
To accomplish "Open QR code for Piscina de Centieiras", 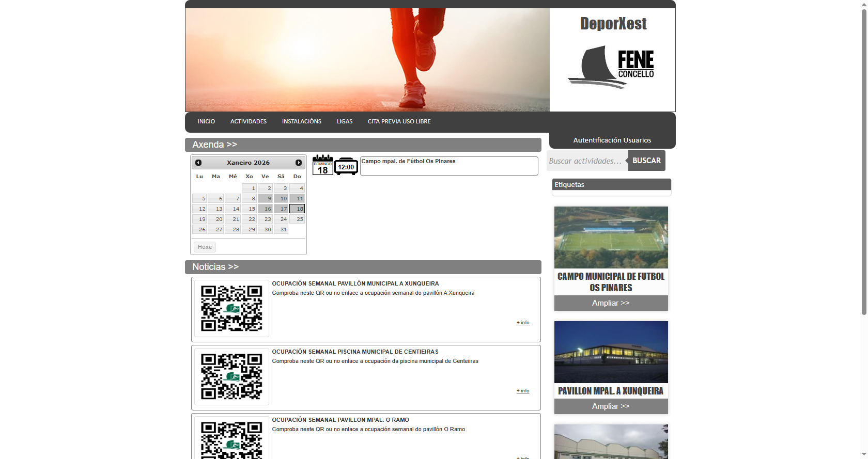I will [x=231, y=376].
